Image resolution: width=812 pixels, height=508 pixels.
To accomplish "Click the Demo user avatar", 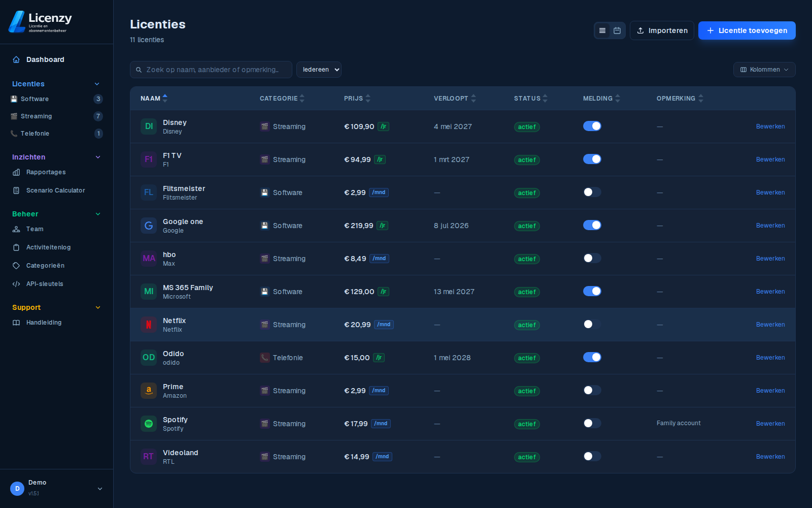I will [x=17, y=489].
